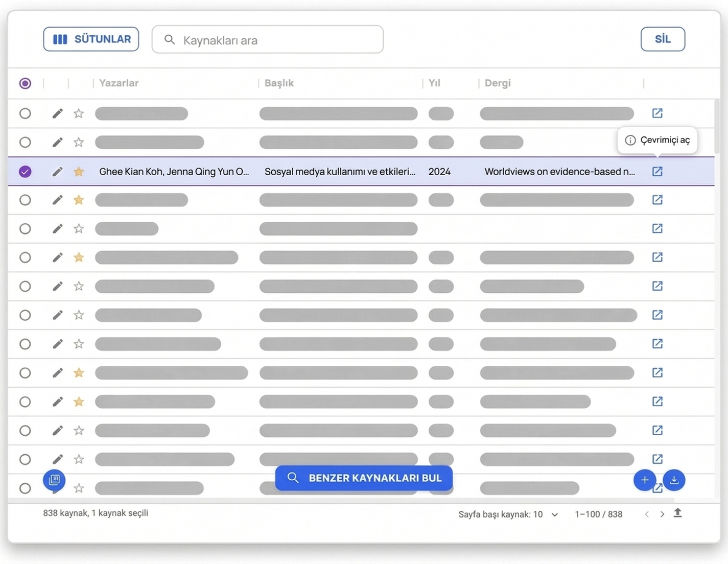
Task: Click the blue plus add-reference button
Action: (645, 480)
